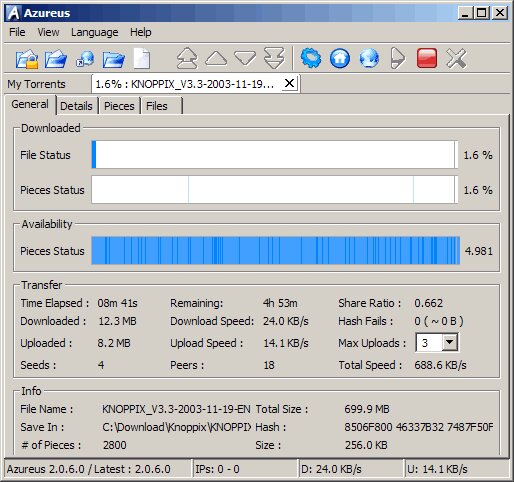Viewport: 514px width, 482px height.
Task: Click the Downloaded amount 12.3 MB
Action: click(x=117, y=321)
